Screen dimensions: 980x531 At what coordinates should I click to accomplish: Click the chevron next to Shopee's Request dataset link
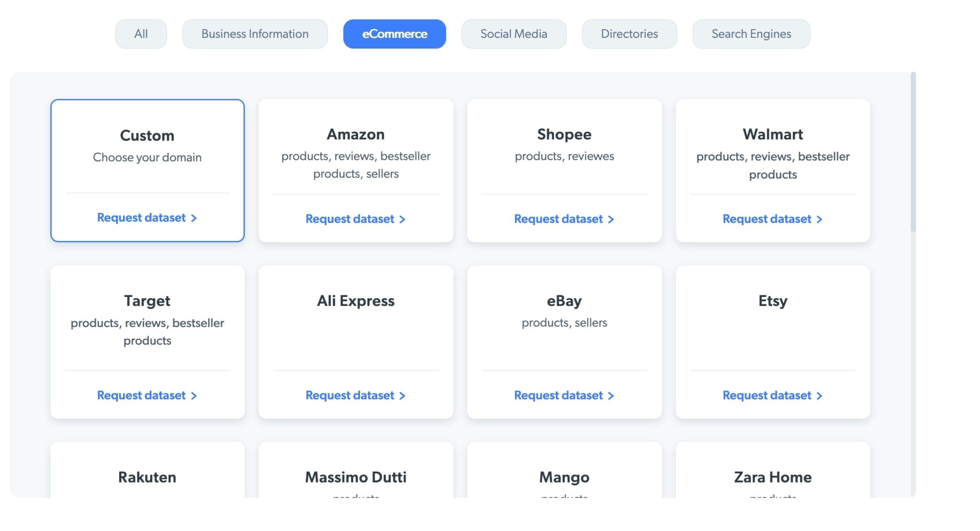[x=611, y=219]
